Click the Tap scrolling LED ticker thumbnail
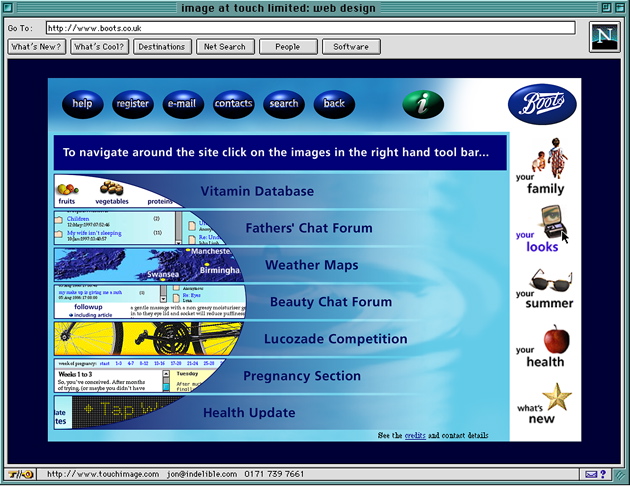This screenshot has height=486, width=630. [x=121, y=410]
